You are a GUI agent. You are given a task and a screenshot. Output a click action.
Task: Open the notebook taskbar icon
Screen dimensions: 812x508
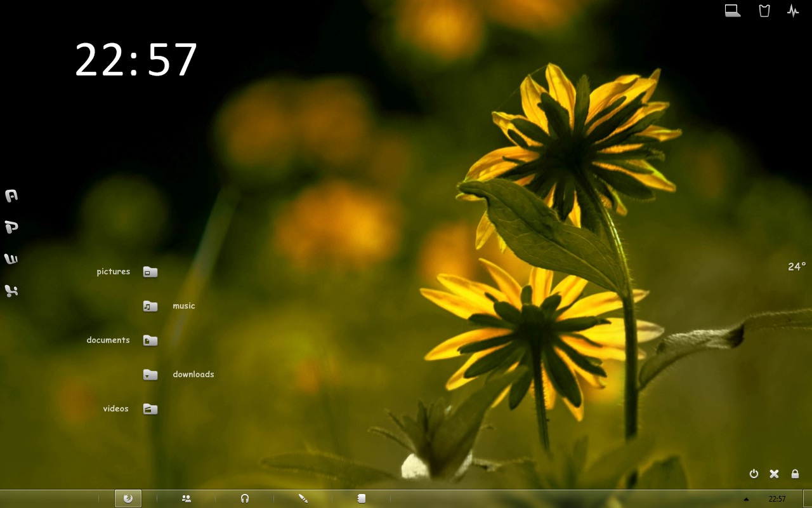[361, 498]
